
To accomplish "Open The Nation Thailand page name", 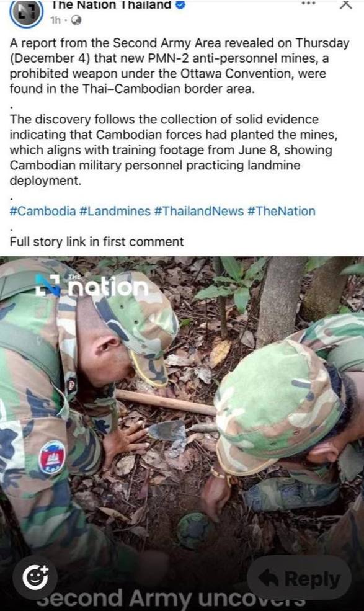I will pos(112,5).
